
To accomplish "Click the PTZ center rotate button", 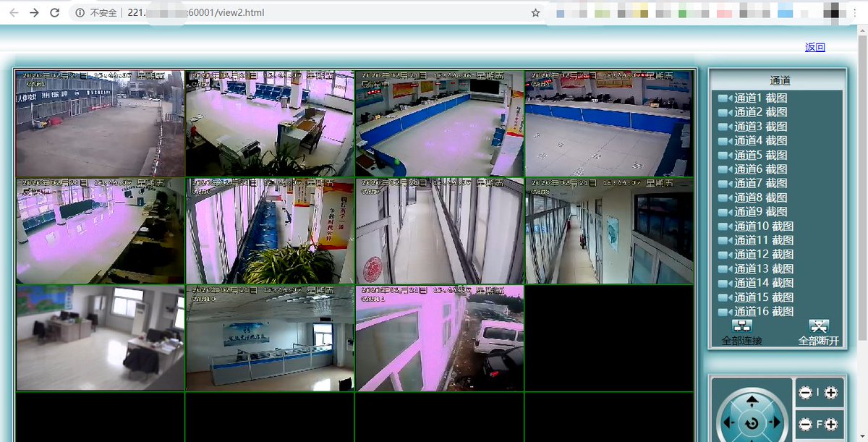I will (x=752, y=423).
